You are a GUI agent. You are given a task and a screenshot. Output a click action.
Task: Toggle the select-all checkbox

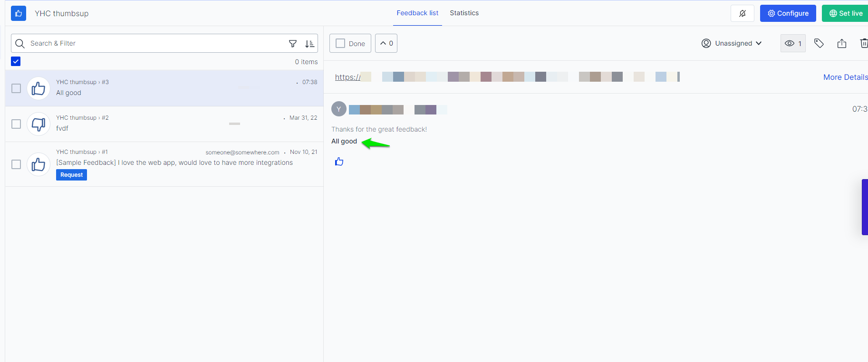pos(16,61)
